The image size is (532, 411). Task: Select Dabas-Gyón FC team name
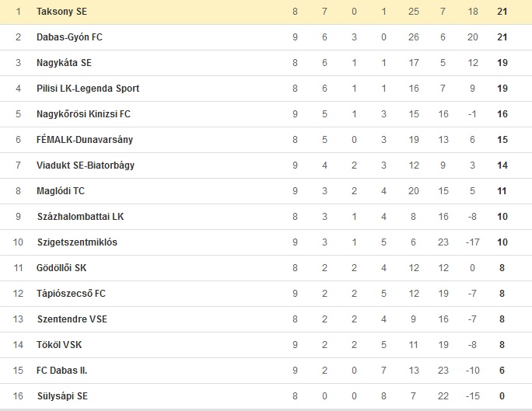pyautogui.click(x=69, y=37)
